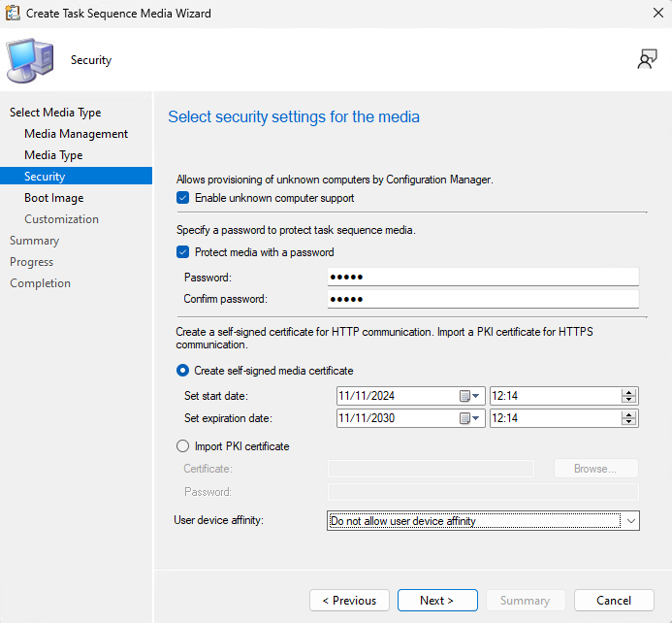The height and width of the screenshot is (623, 672).
Task: Click the feedback person icon at top right
Action: click(647, 60)
